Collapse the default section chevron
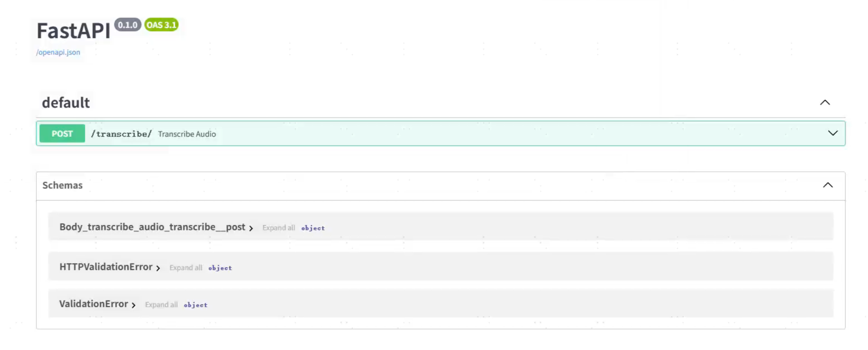868x350 pixels. point(825,103)
